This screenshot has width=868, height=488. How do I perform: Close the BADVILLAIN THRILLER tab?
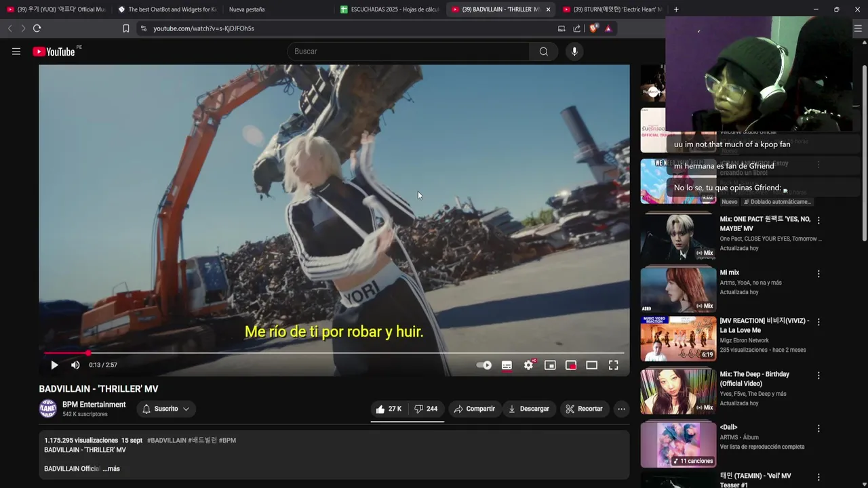point(548,9)
